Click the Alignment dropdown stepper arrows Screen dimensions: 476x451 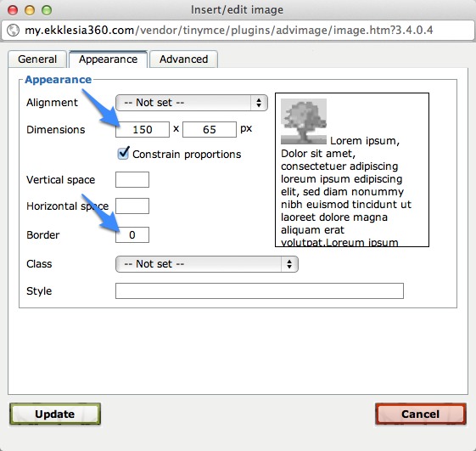259,103
